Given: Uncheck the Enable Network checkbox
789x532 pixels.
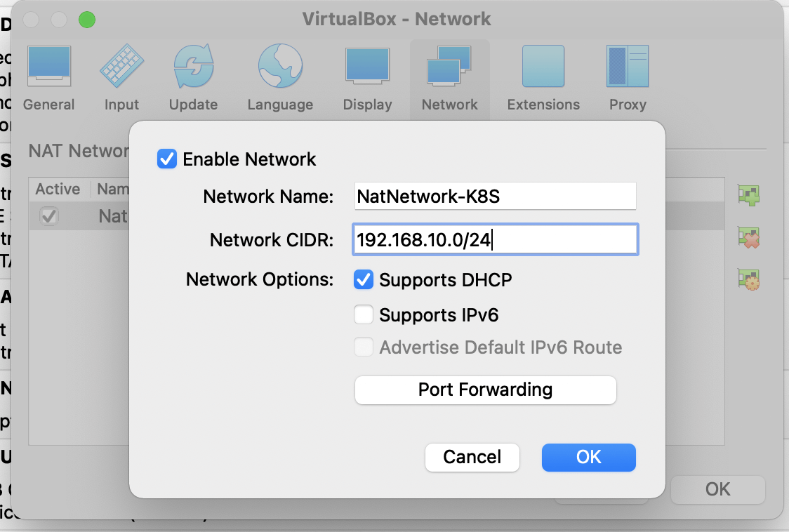Looking at the screenshot, I should pos(167,159).
